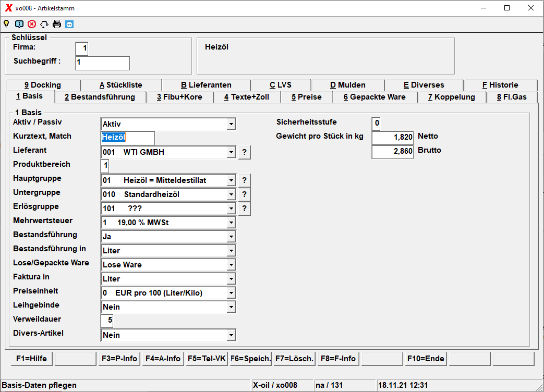544x392 pixels.
Task: Open the 3 Fibu+Kore tab
Action: pos(179,97)
